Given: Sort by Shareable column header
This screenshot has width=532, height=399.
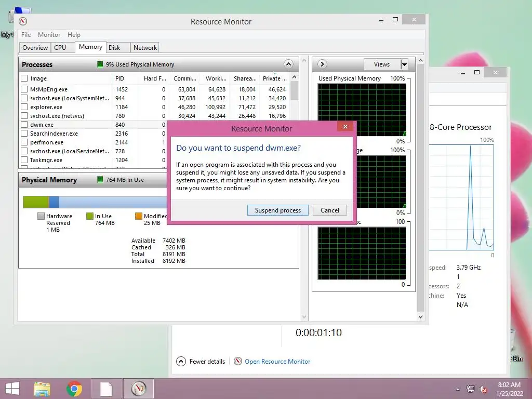Looking at the screenshot, I should coord(245,78).
